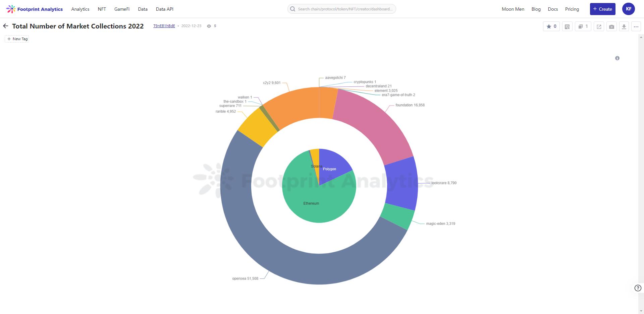Go back using the left arrow
The height and width of the screenshot is (314, 644).
click(x=6, y=26)
